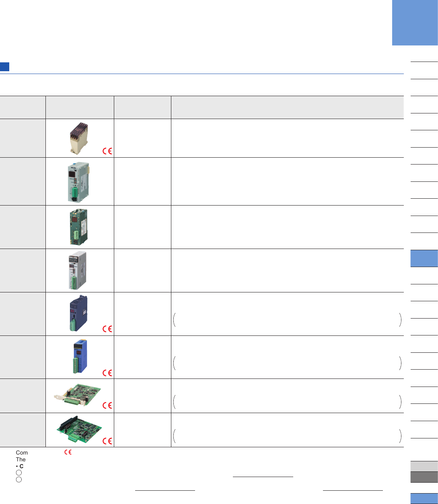This screenshot has width=438, height=504.
Task: Click the small CE symbol in the footnote
Action: [68, 453]
